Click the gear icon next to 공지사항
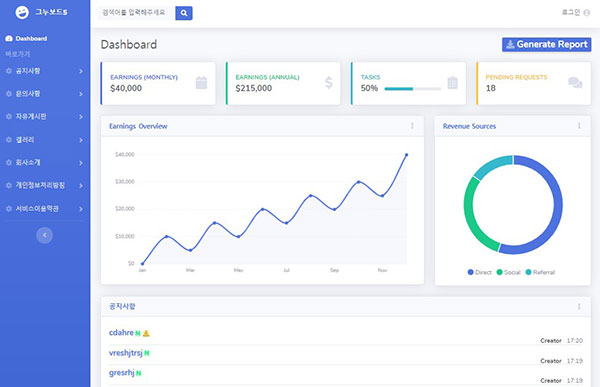Image resolution: width=600 pixels, height=387 pixels. pyautogui.click(x=9, y=71)
